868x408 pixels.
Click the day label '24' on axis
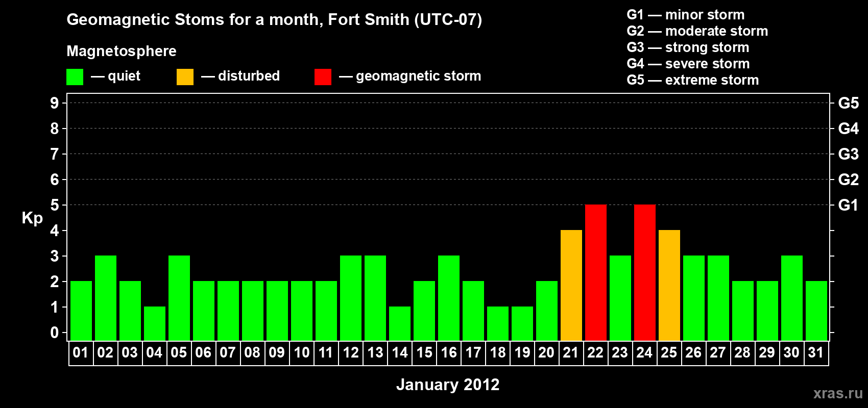point(644,352)
